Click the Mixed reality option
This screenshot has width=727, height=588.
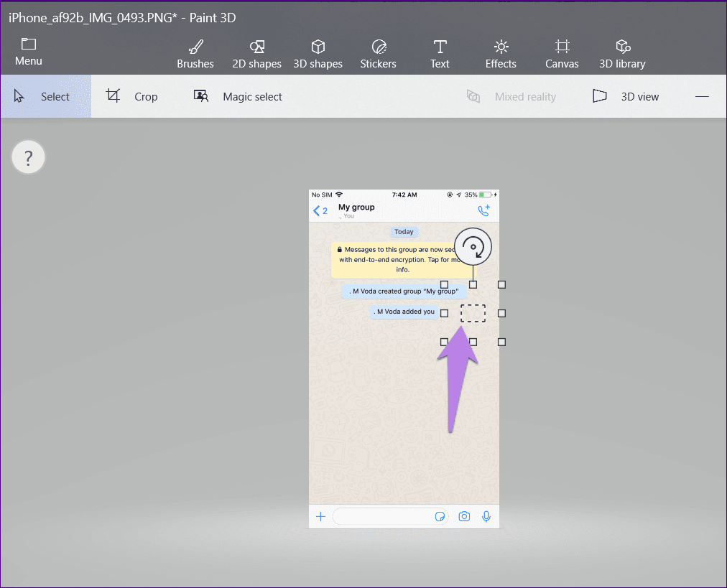[x=511, y=96]
